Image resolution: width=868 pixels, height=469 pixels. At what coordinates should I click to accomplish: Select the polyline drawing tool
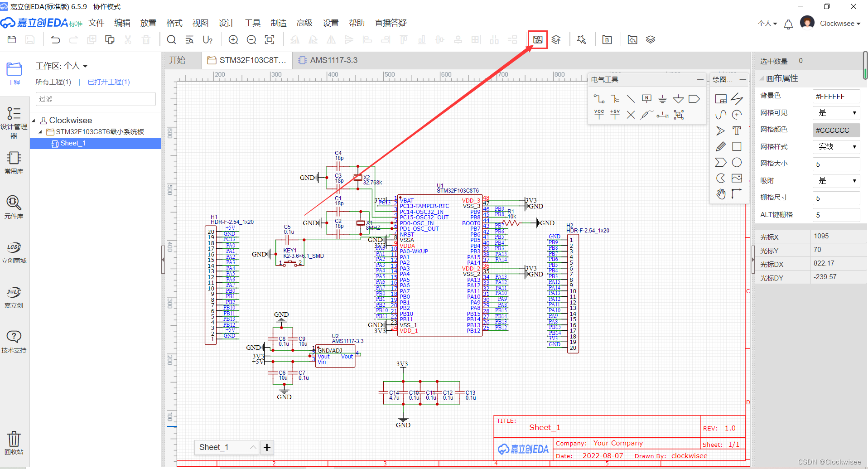click(737, 99)
